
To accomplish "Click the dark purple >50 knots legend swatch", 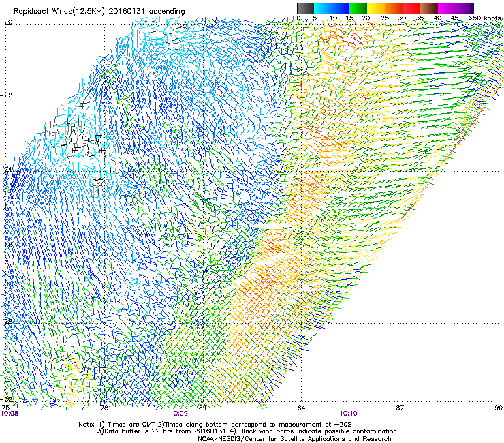I will [x=471, y=8].
